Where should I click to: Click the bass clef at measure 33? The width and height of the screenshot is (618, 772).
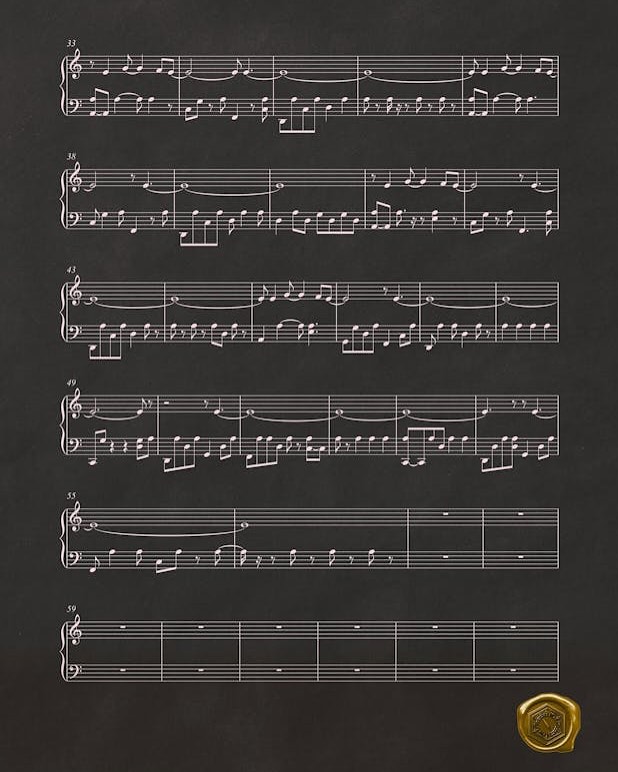click(76, 103)
